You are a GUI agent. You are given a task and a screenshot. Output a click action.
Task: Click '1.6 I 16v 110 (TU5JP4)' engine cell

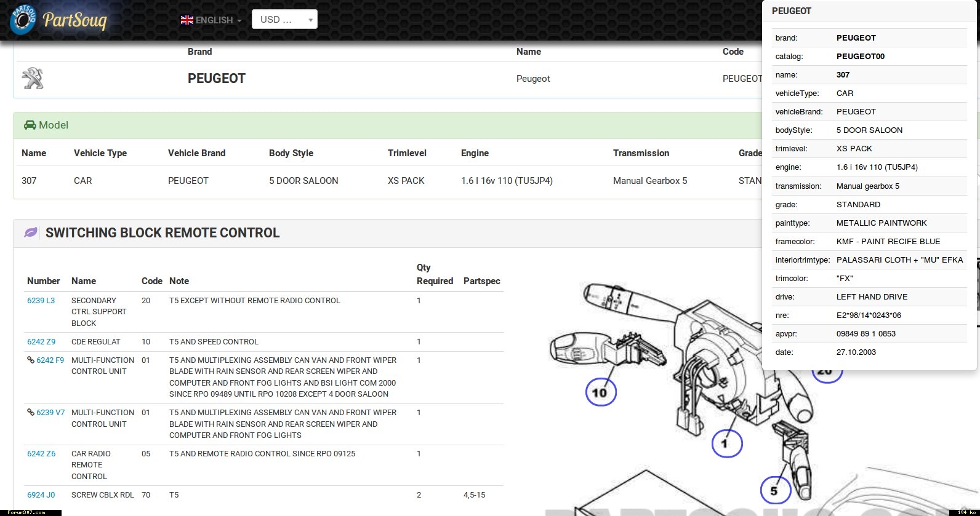pyautogui.click(x=507, y=181)
